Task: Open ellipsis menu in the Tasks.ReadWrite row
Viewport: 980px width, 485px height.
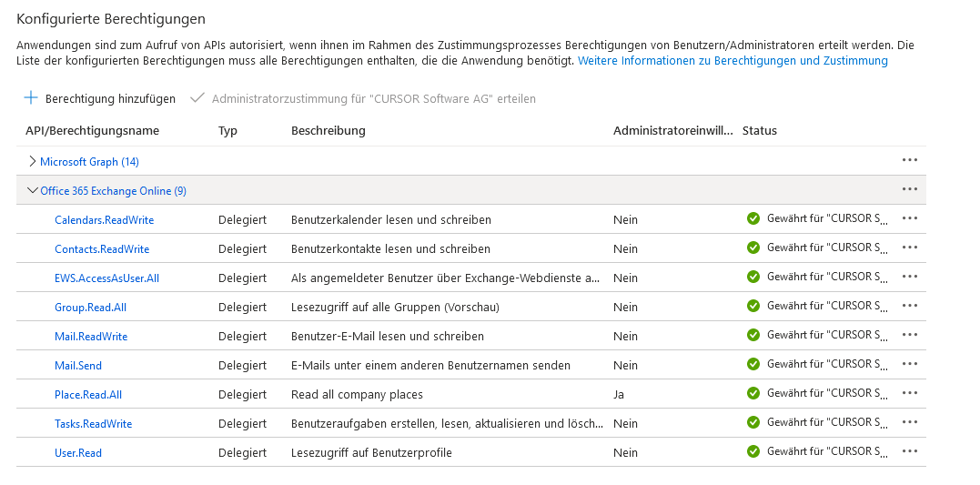Action: click(x=909, y=422)
